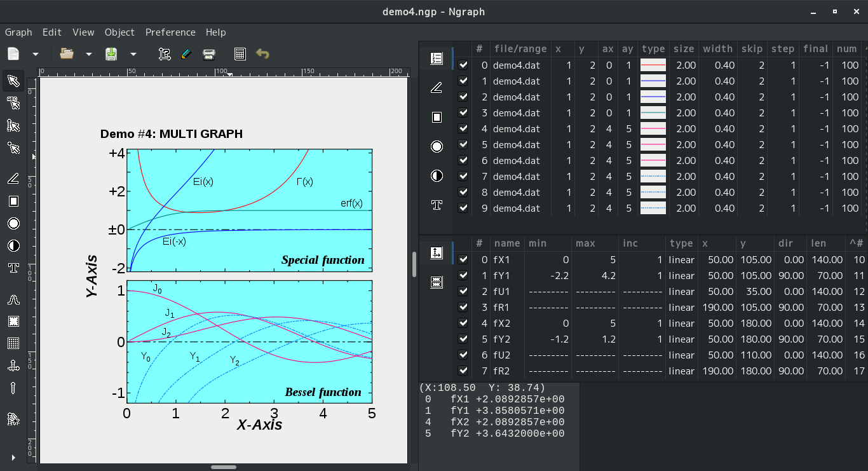Open the new-file dropdown arrow

coord(35,54)
